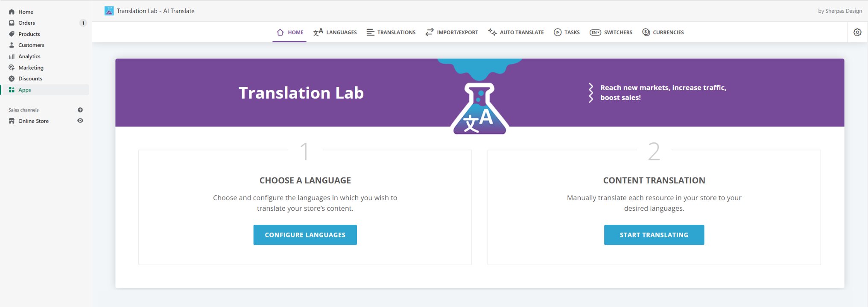Click the Currencies dollar icon
This screenshot has width=868, height=307.
point(646,32)
